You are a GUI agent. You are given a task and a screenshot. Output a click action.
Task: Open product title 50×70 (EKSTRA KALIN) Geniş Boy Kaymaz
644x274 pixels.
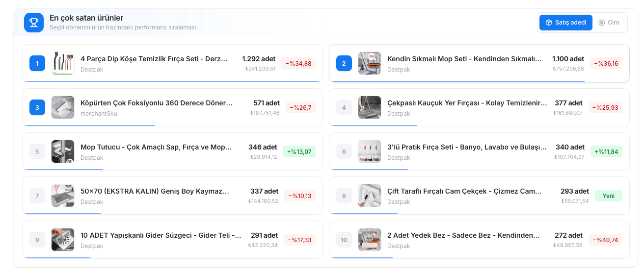pos(155,191)
